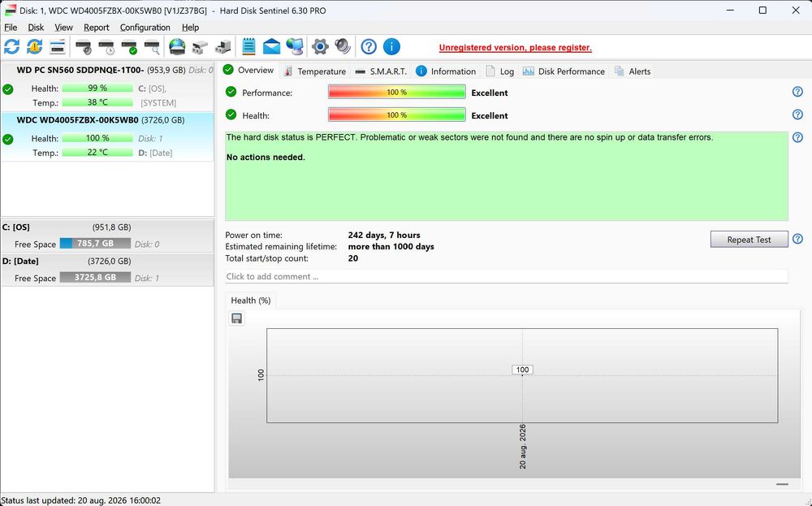Select the WD PC SN560 disk entry
The width and height of the screenshot is (812, 506).
click(x=107, y=86)
